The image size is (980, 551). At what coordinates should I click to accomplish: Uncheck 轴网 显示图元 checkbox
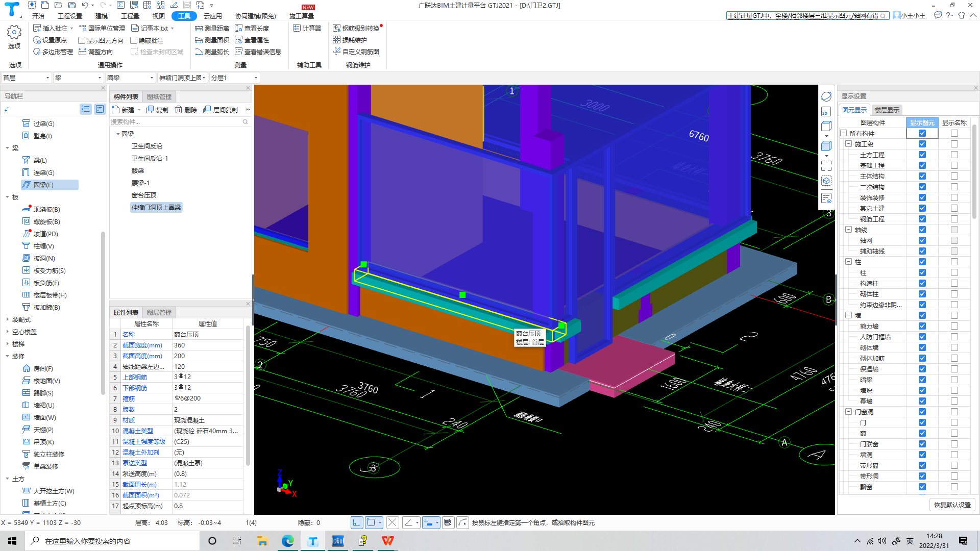(922, 240)
